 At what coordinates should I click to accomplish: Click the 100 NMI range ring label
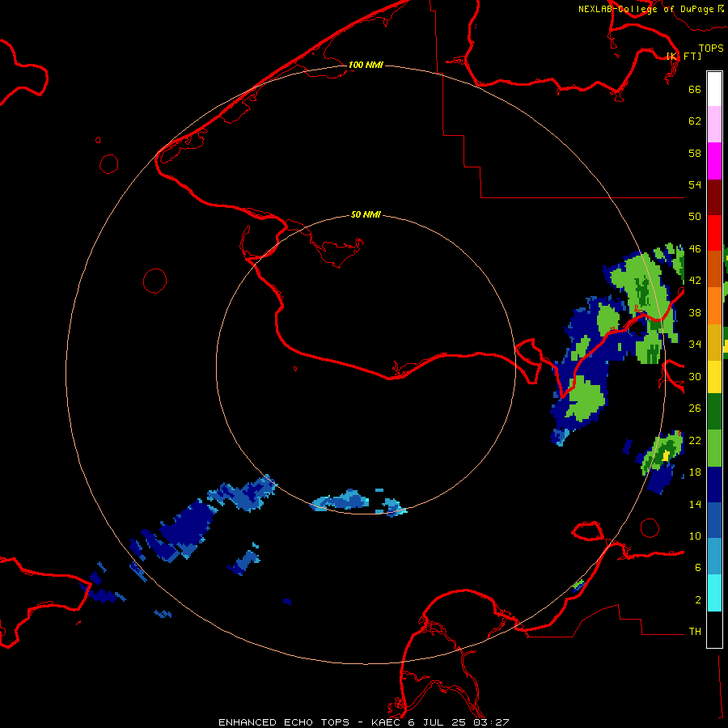tap(366, 65)
